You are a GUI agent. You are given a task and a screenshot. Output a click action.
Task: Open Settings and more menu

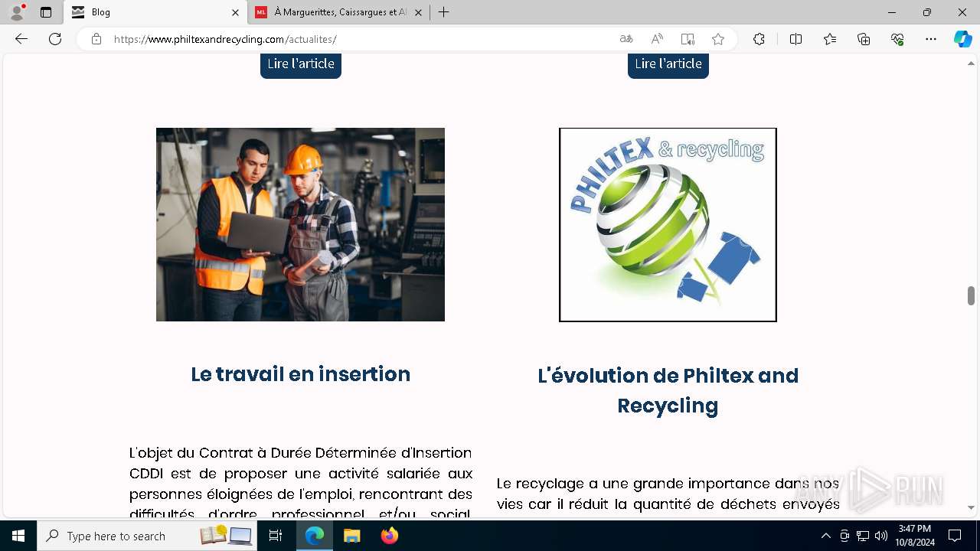(x=931, y=39)
